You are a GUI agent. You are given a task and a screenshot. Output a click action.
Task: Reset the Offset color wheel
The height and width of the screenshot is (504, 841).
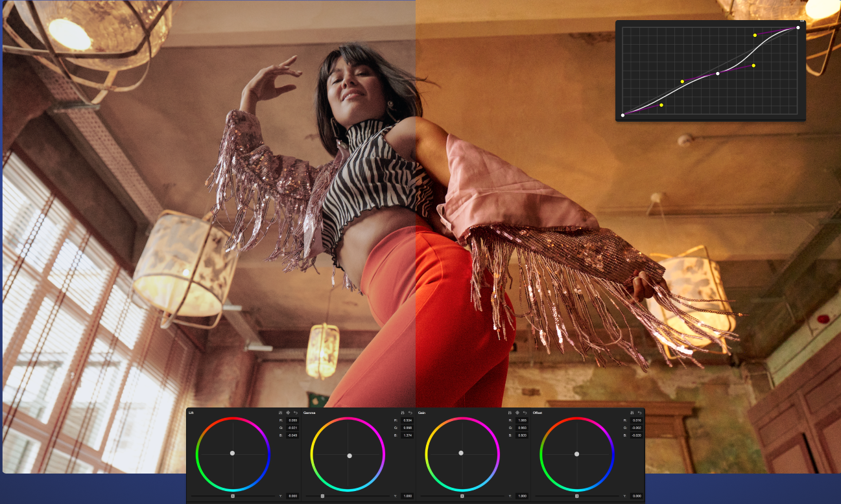[639, 413]
